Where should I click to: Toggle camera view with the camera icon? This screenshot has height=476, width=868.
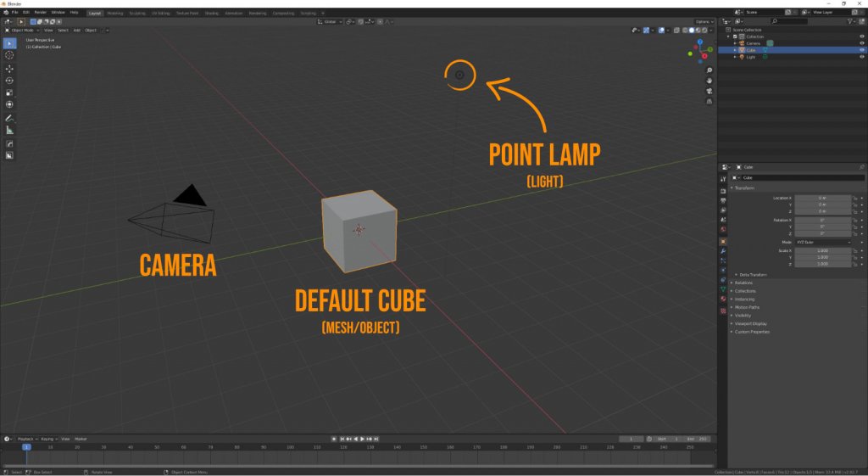coord(709,91)
